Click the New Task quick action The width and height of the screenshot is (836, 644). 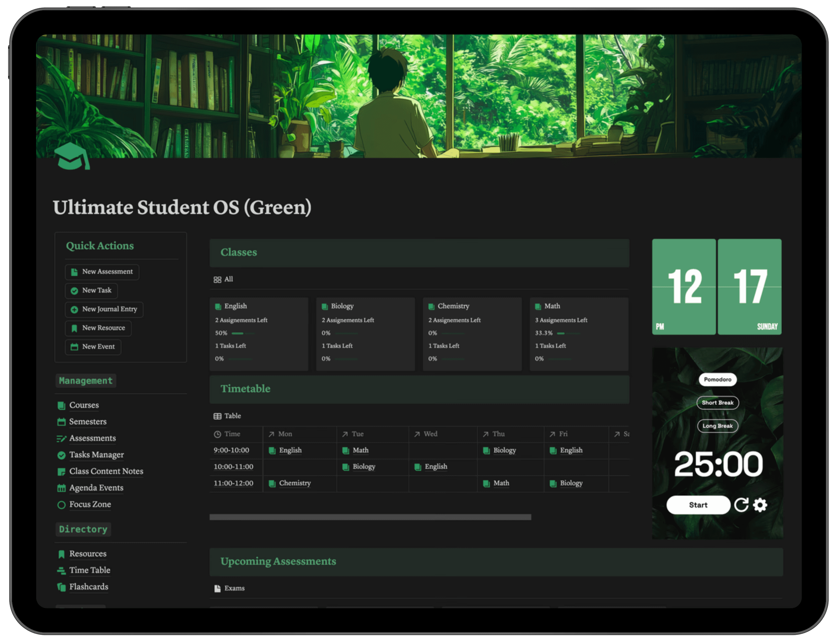point(91,291)
